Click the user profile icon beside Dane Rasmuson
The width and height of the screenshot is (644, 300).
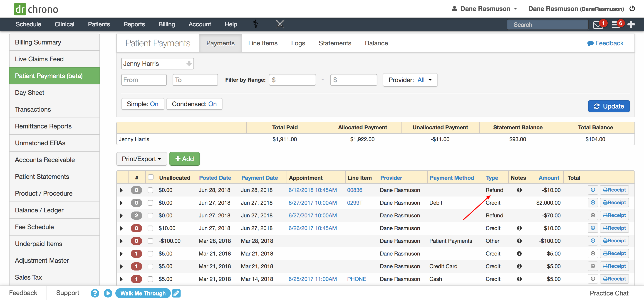click(x=454, y=9)
